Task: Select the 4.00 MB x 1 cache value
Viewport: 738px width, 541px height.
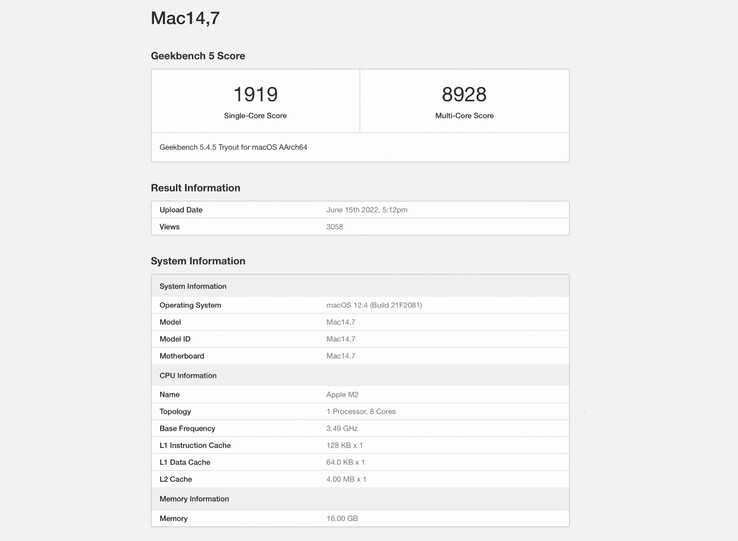Action: tap(346, 479)
